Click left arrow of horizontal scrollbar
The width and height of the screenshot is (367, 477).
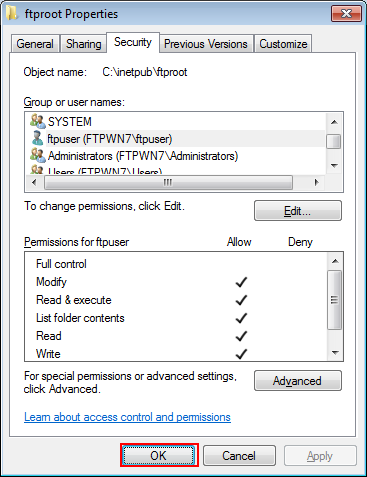point(34,182)
